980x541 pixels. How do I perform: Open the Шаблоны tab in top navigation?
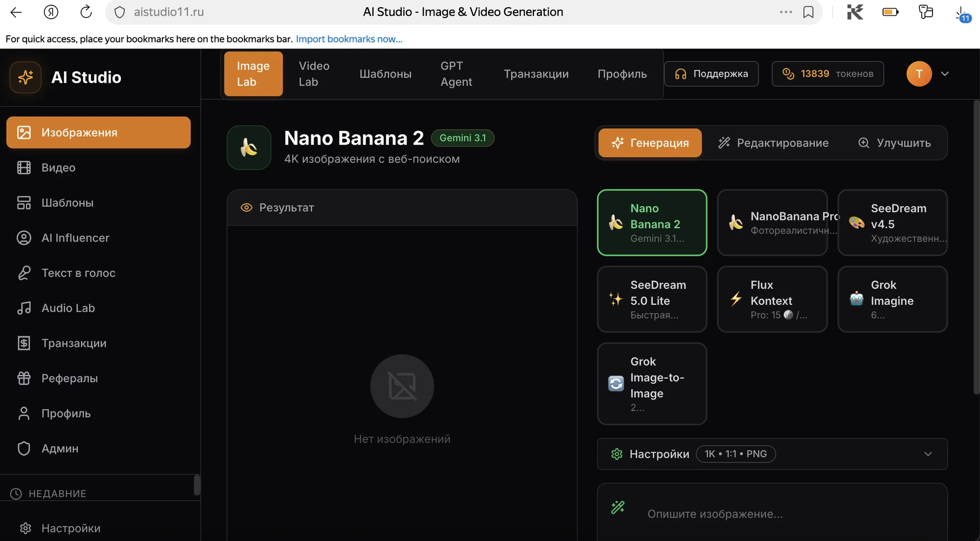pos(385,74)
